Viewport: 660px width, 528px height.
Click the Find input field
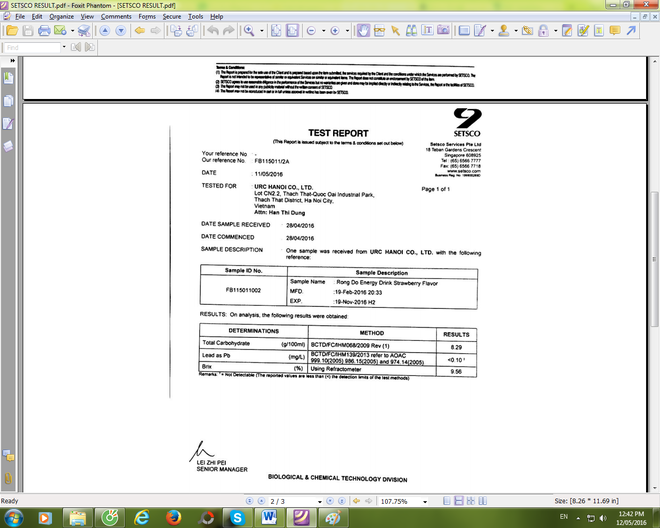[32, 47]
